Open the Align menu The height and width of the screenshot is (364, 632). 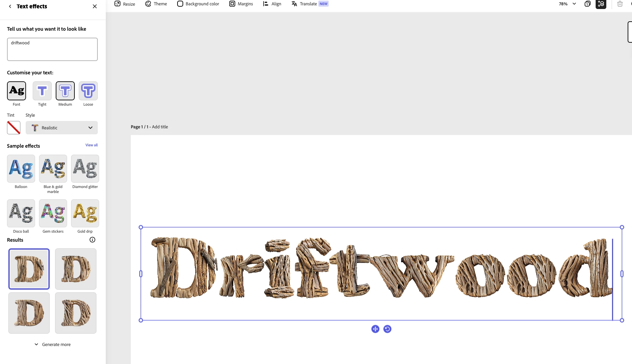pos(272,4)
